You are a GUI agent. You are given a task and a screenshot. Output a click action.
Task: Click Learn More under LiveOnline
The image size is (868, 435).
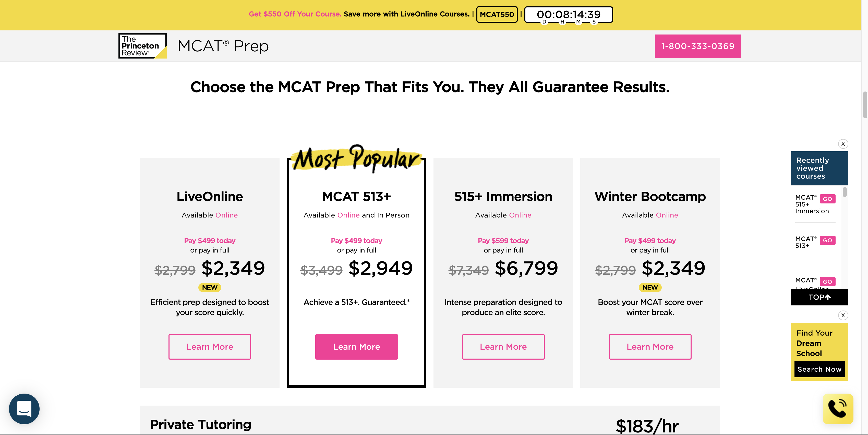tap(210, 347)
